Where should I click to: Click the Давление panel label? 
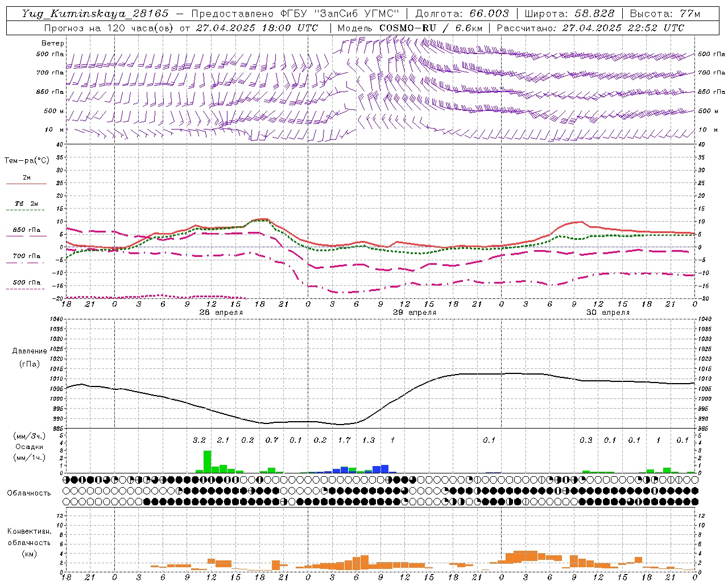[x=30, y=351]
